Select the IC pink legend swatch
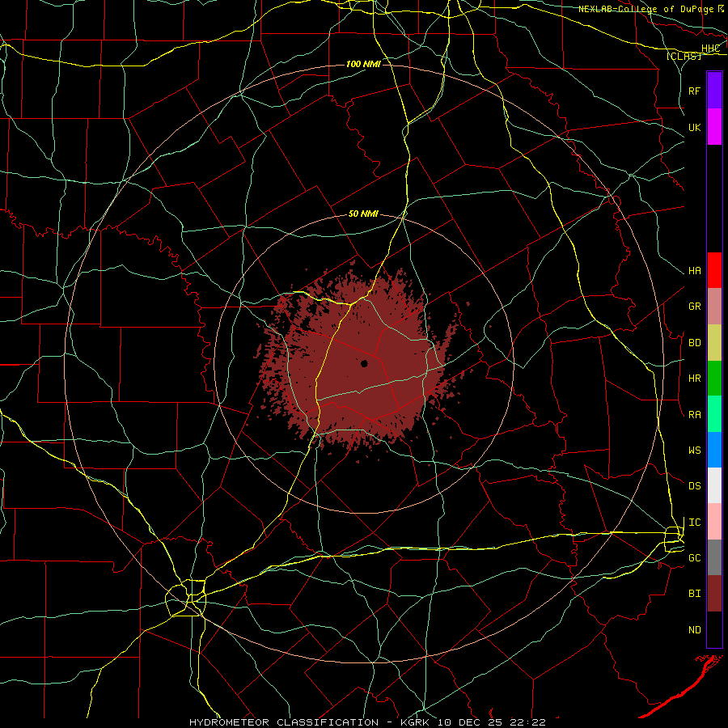Image resolution: width=728 pixels, height=728 pixels. [714, 522]
